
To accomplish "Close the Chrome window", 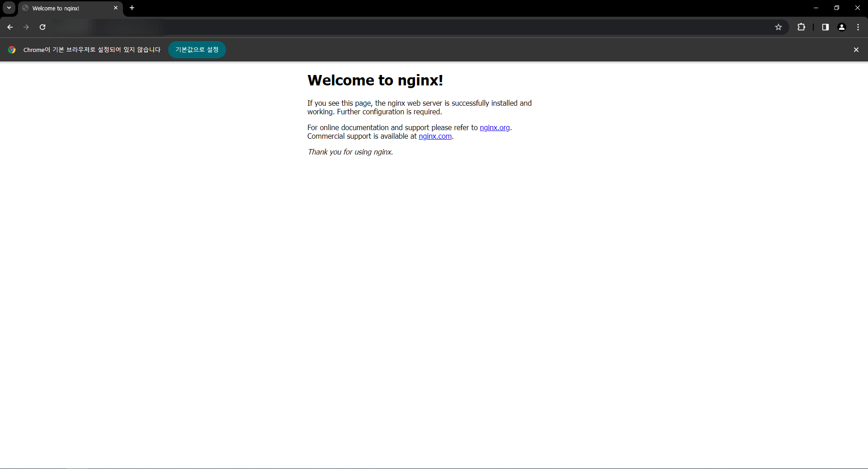I will point(858,8).
